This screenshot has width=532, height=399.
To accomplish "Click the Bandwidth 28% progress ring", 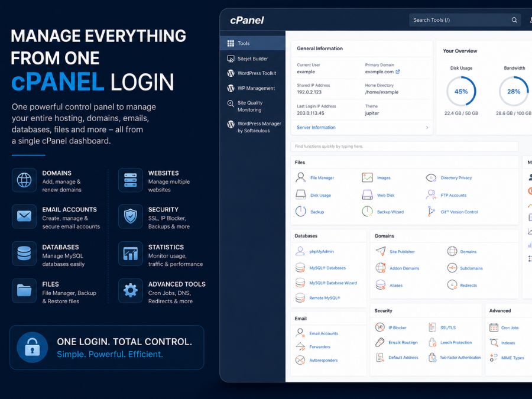I will (x=513, y=91).
